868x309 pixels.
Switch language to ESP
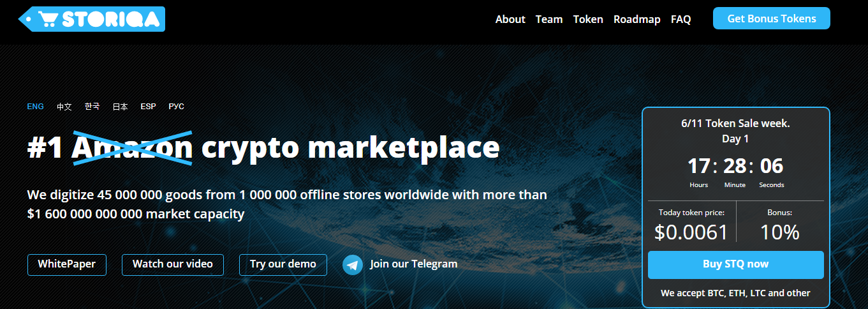[x=149, y=107]
